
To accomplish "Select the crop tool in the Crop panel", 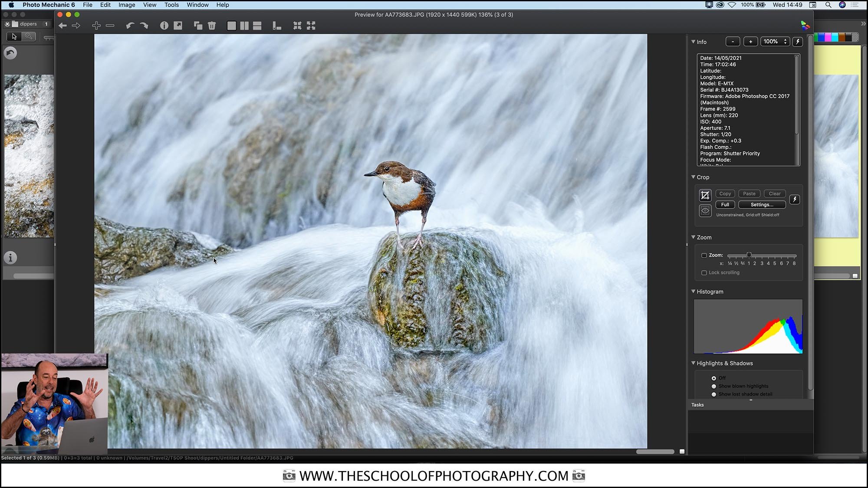I will tap(705, 195).
